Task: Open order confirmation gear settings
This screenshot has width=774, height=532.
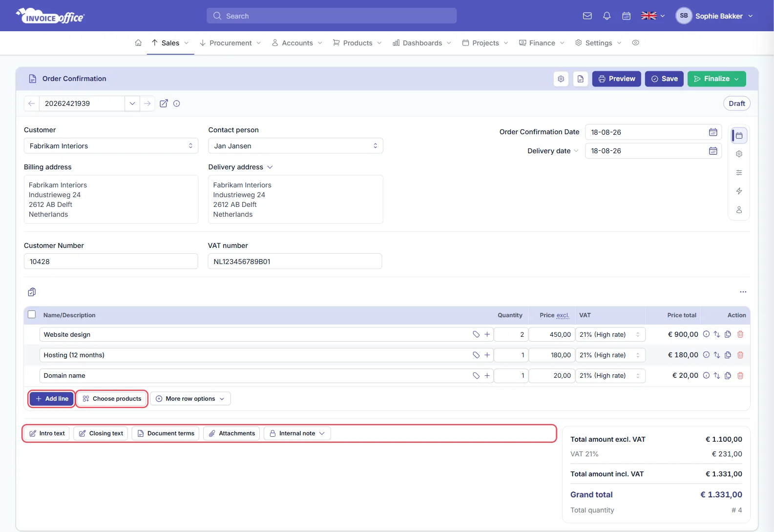Action: (x=561, y=79)
